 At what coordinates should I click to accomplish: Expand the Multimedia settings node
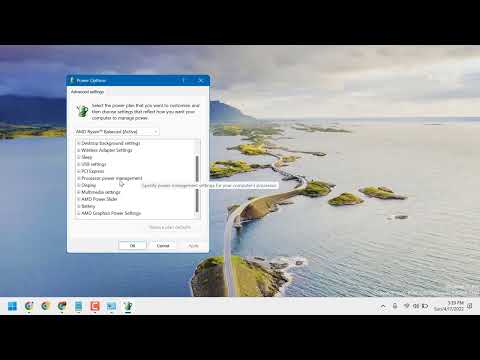[79, 192]
